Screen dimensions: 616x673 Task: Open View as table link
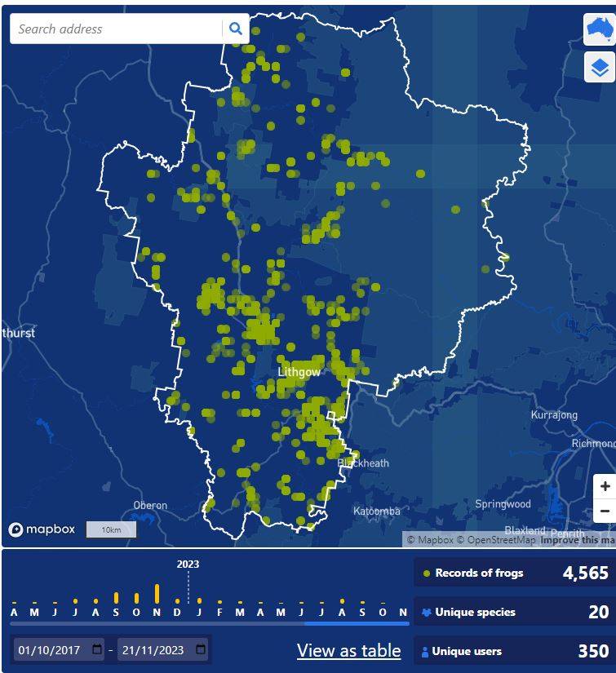(x=348, y=651)
